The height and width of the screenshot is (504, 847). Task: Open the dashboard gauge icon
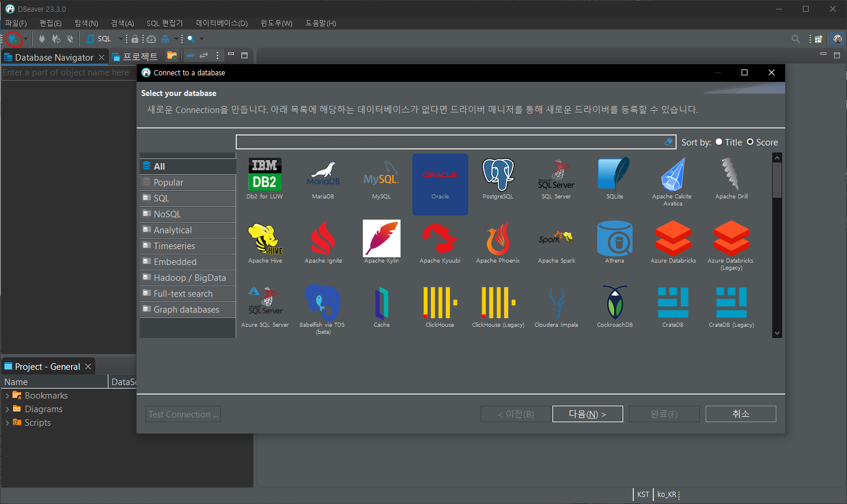[151, 39]
